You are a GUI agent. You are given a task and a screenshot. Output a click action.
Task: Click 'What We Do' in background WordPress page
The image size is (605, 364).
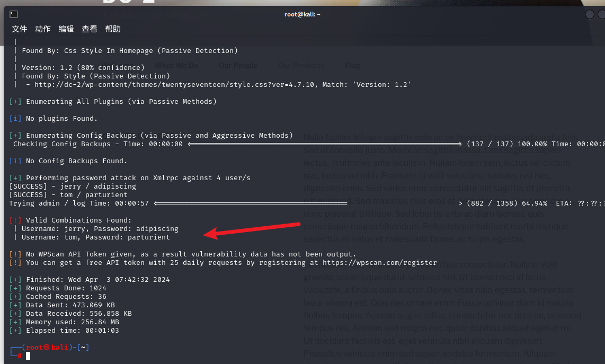[x=176, y=66]
